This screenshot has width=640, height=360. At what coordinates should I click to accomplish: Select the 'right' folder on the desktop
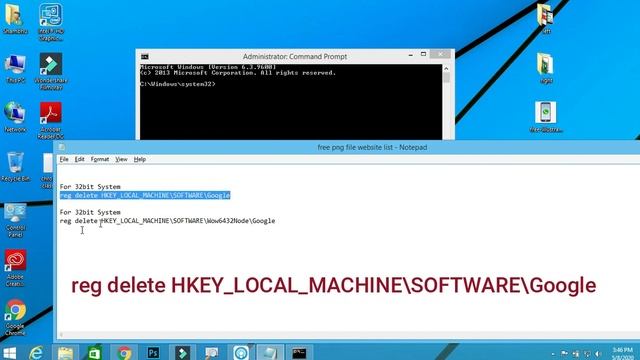(x=546, y=69)
